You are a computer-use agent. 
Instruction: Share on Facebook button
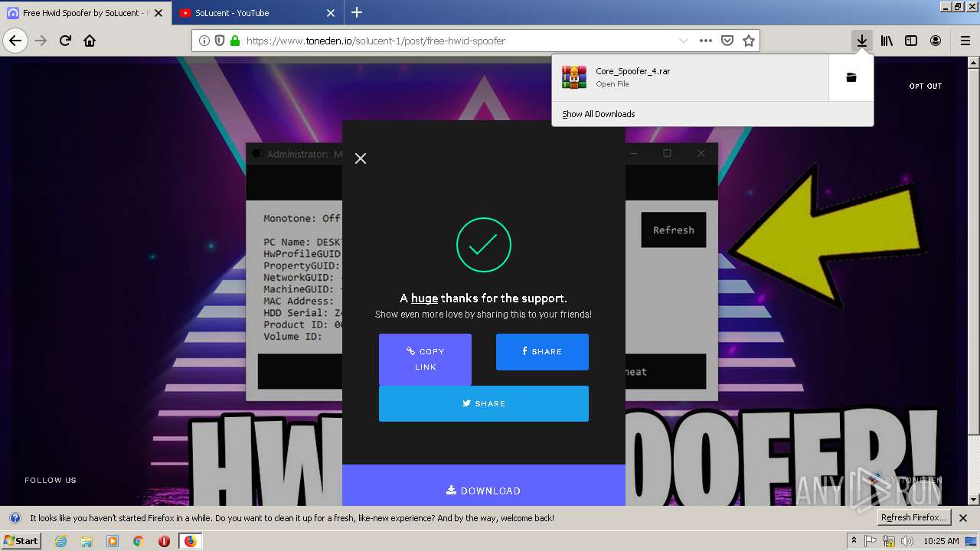[x=542, y=352]
